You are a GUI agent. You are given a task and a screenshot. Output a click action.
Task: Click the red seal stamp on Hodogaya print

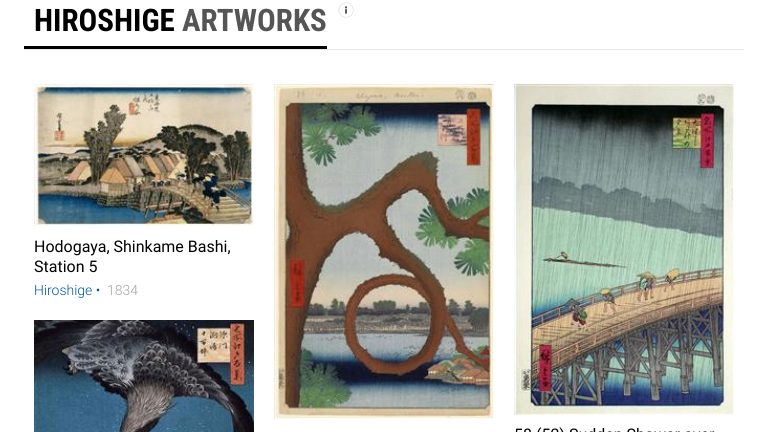[59, 135]
